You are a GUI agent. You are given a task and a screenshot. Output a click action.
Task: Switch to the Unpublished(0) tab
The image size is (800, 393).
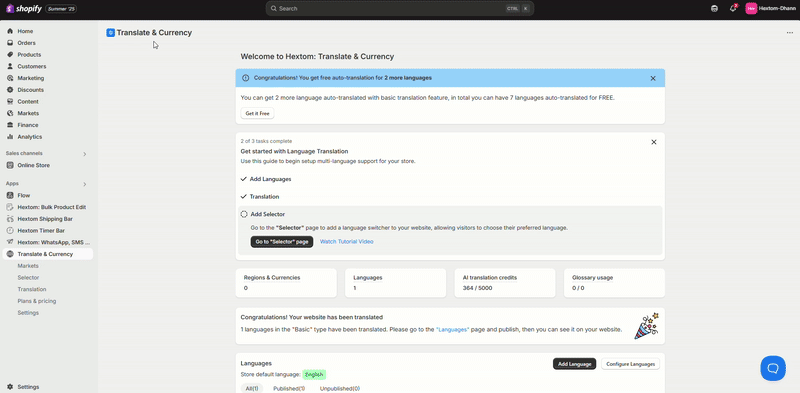pyautogui.click(x=339, y=388)
